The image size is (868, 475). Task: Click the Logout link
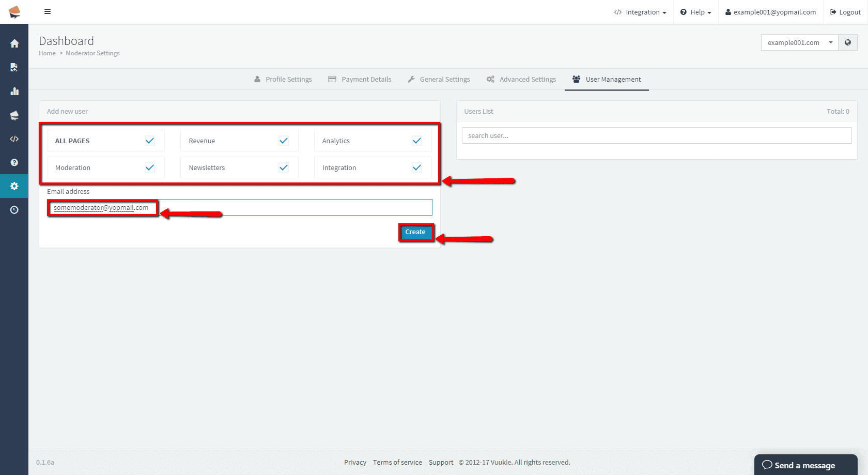[845, 12]
